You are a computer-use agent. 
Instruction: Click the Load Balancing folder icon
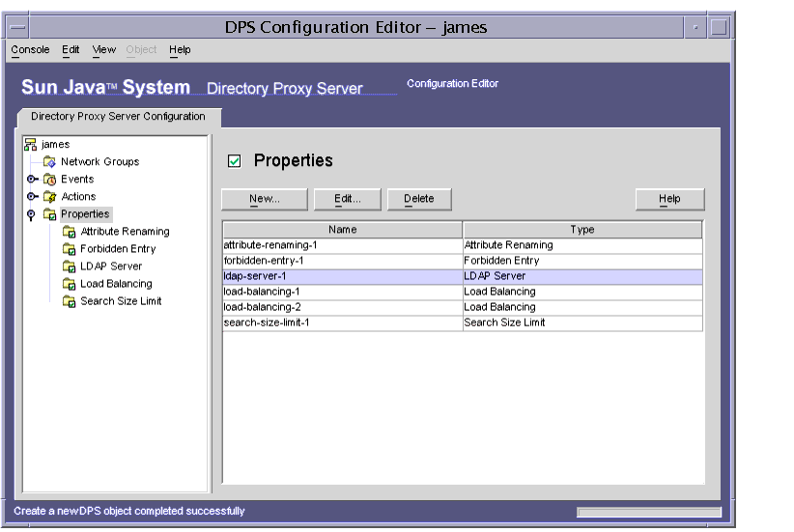(x=69, y=284)
